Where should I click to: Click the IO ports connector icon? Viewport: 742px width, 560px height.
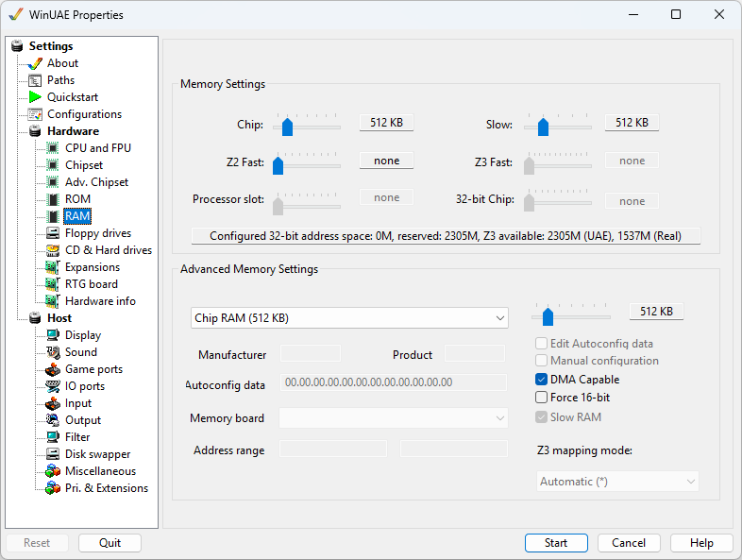coord(53,386)
